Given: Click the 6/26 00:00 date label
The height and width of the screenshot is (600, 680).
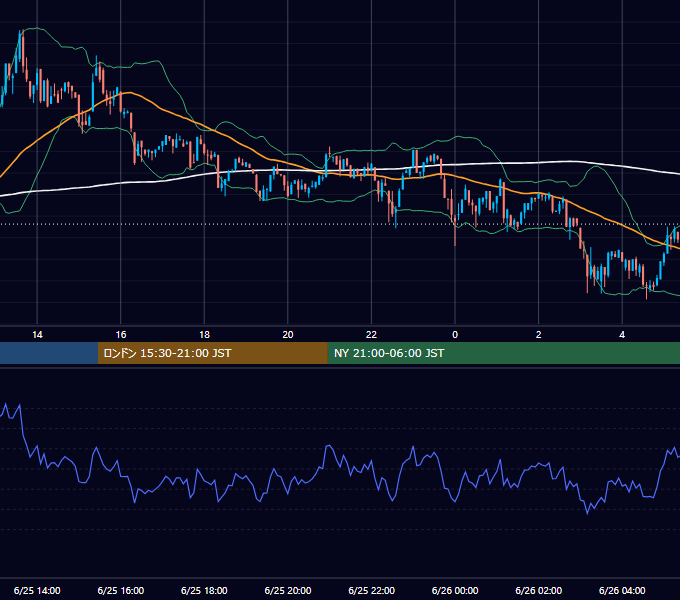Looking at the screenshot, I should [x=455, y=590].
